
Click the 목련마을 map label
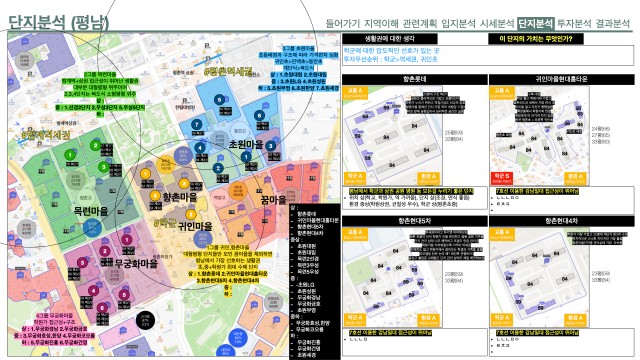[91, 211]
